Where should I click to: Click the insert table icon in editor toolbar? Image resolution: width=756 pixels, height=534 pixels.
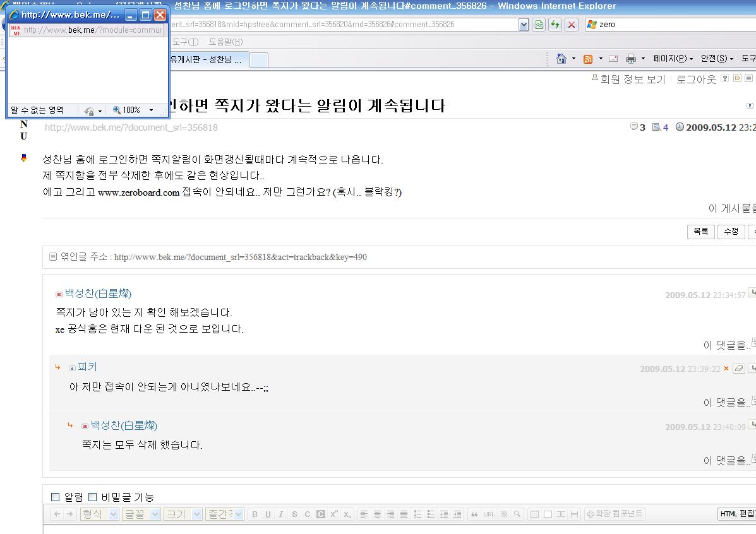pos(534,514)
